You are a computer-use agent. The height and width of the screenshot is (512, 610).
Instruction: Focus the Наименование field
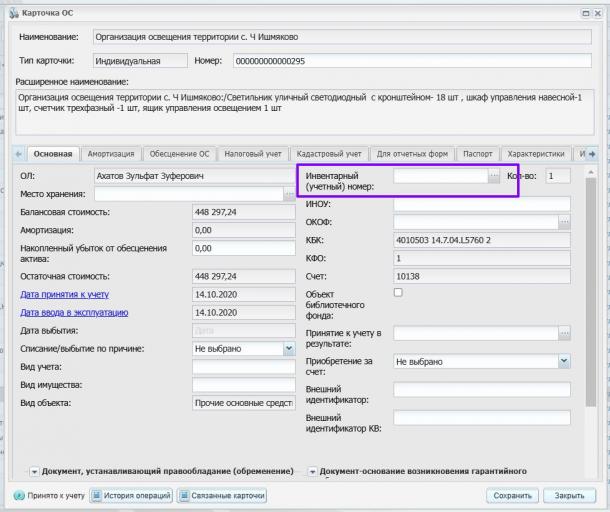[x=342, y=37]
